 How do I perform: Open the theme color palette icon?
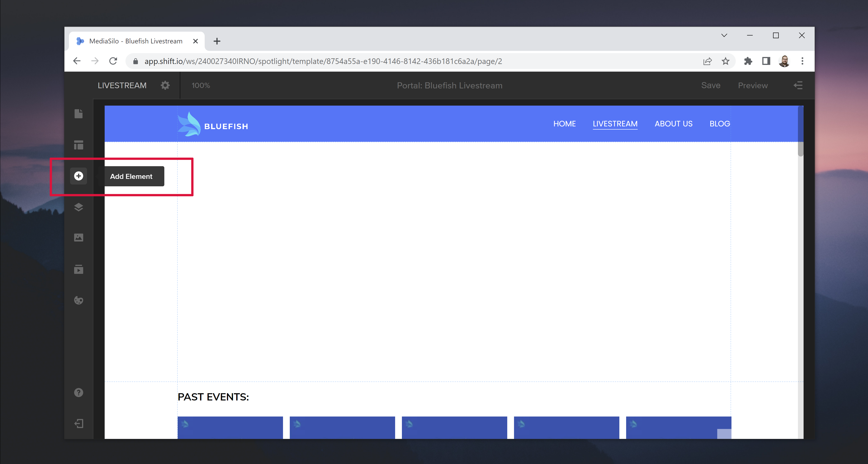pos(78,300)
